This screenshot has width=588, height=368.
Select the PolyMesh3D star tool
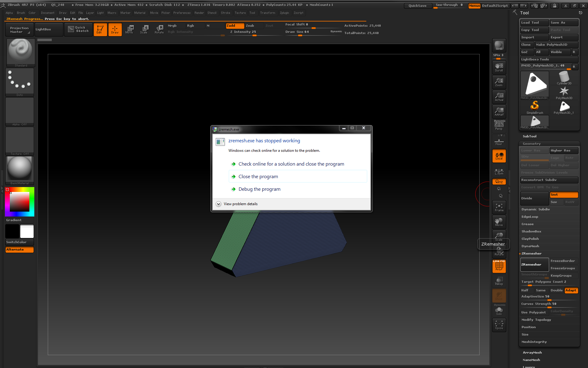coord(564,93)
